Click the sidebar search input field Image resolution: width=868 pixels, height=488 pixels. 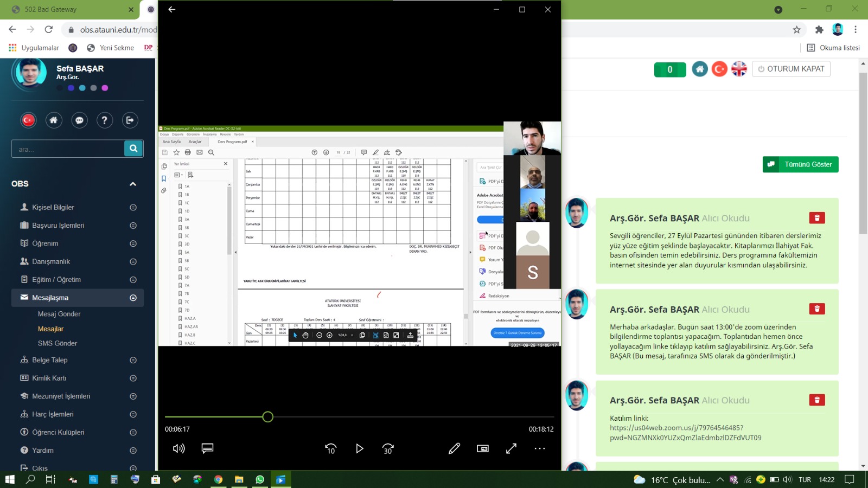click(x=68, y=149)
